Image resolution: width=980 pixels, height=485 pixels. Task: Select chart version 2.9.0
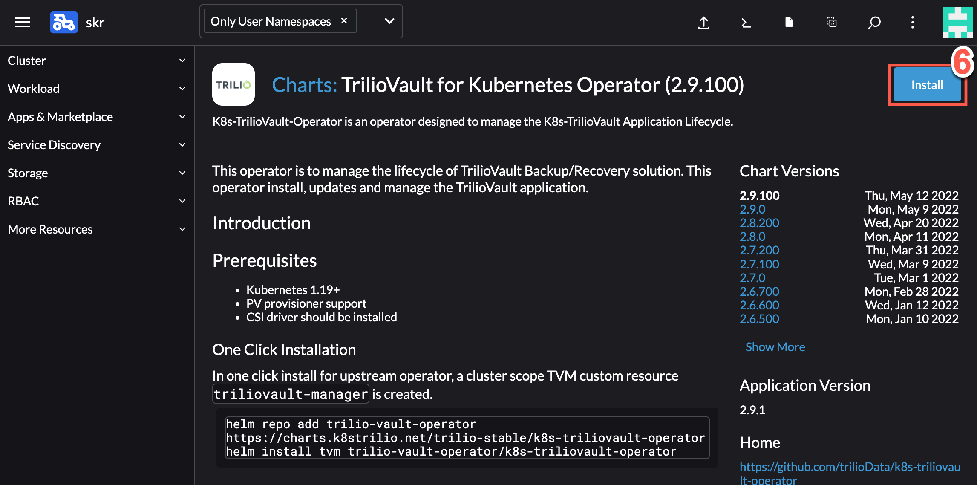(x=752, y=209)
